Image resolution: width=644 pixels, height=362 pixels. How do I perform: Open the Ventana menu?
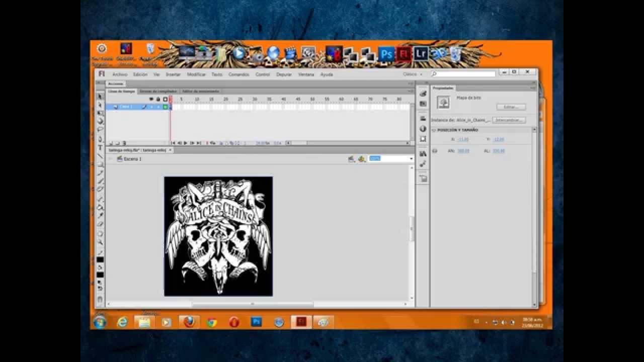306,74
